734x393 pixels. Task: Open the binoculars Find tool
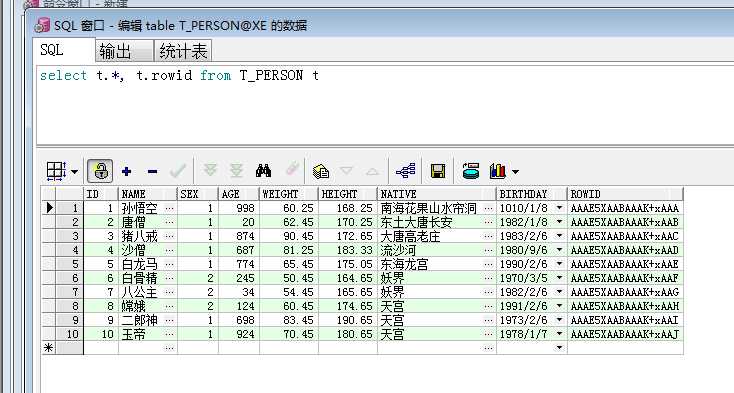pos(264,171)
